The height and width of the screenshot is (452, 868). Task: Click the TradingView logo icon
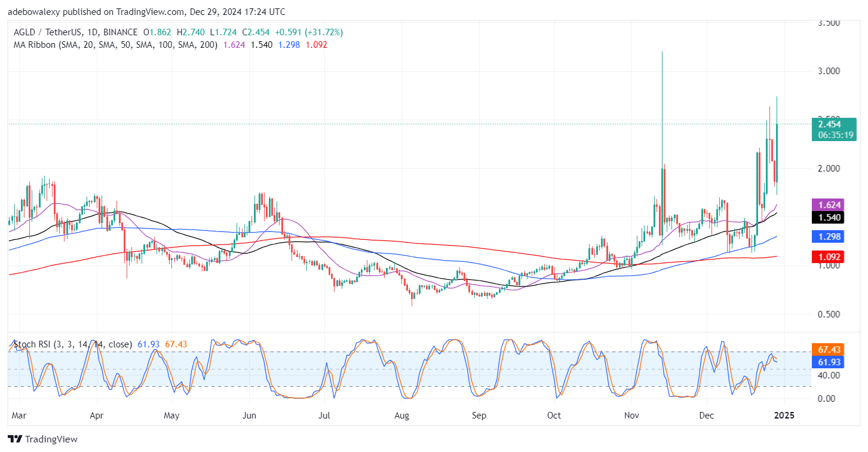16,439
